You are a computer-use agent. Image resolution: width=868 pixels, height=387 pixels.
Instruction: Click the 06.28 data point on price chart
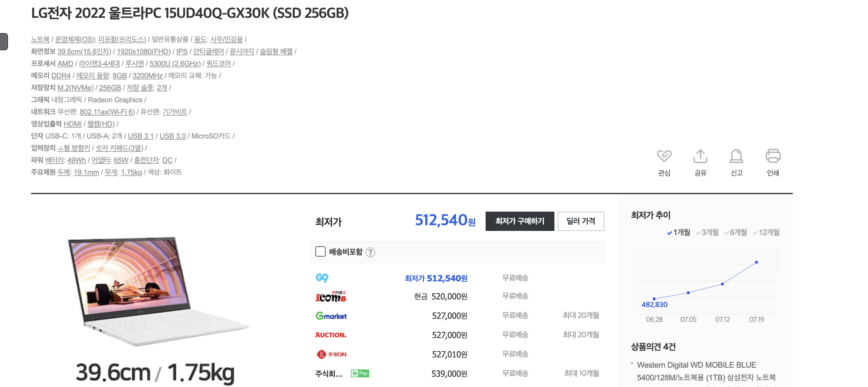tap(654, 299)
